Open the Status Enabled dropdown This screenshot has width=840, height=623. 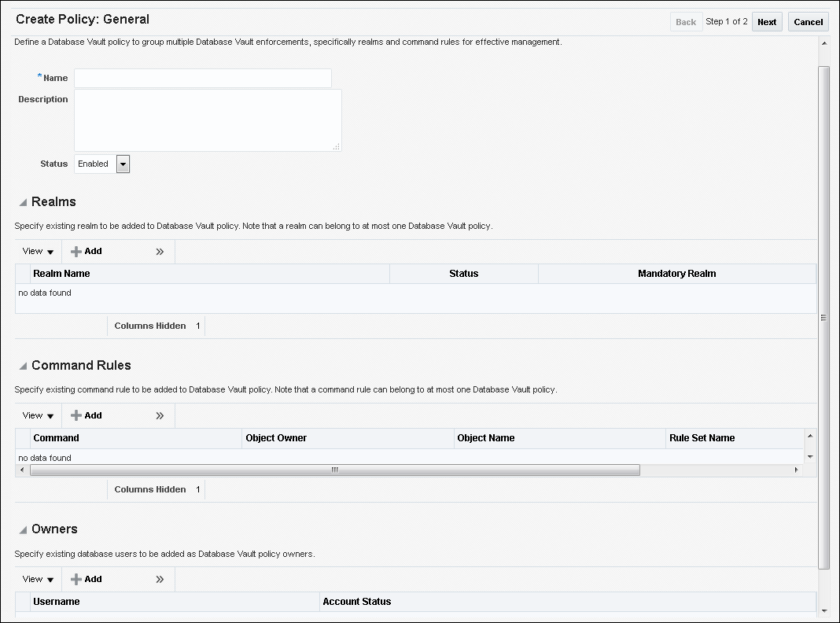click(x=123, y=164)
